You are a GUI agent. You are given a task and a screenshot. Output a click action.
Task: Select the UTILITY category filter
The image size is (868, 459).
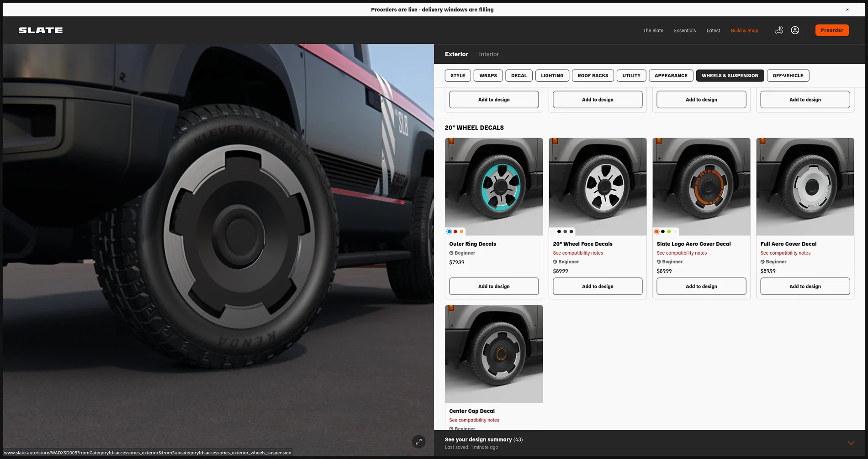[x=631, y=75]
